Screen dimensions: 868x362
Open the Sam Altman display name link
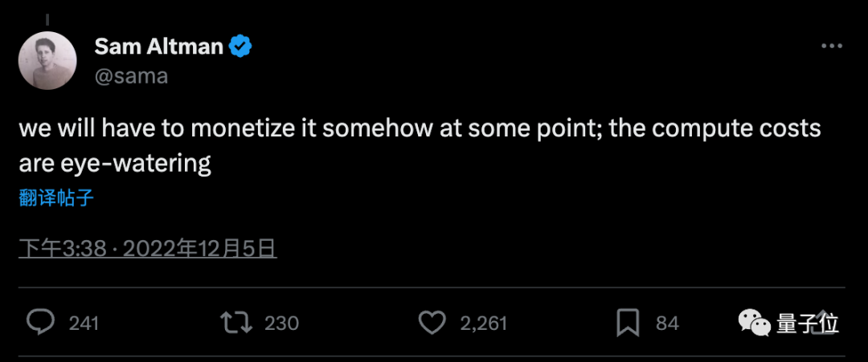pyautogui.click(x=158, y=47)
